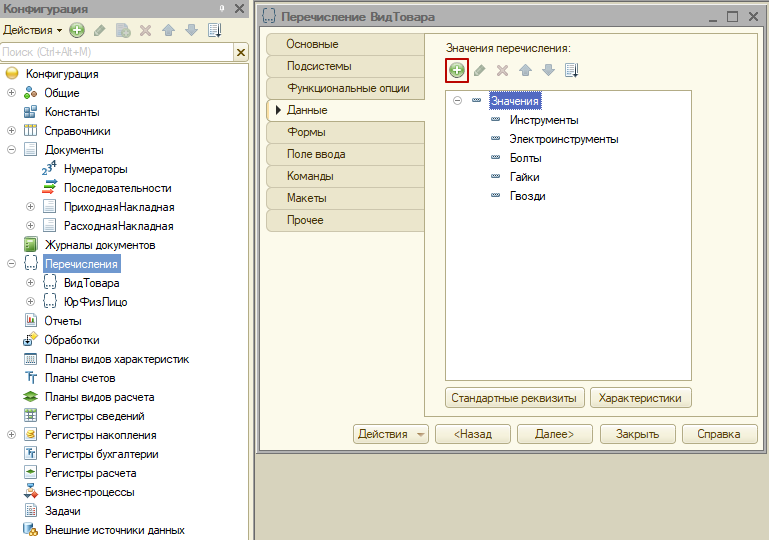The height and width of the screenshot is (540, 769).
Task: Click the configuration search input field
Action: [x=117, y=52]
